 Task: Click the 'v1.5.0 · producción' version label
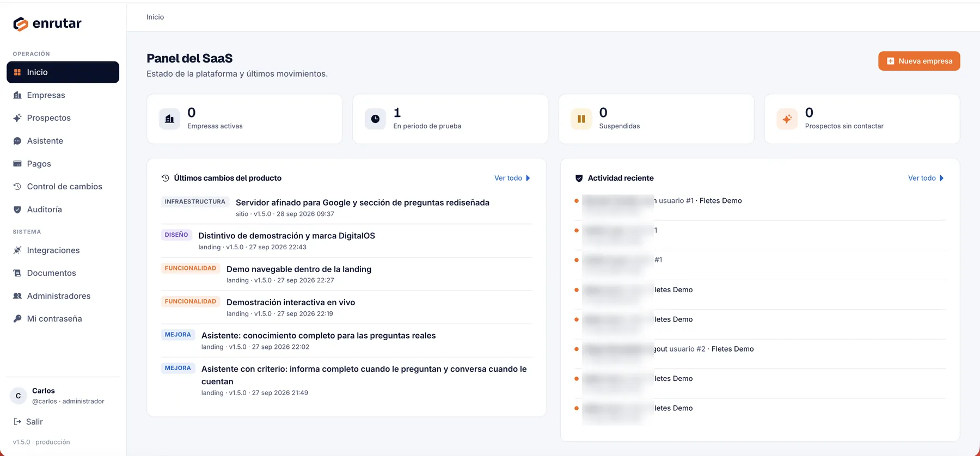(x=41, y=442)
